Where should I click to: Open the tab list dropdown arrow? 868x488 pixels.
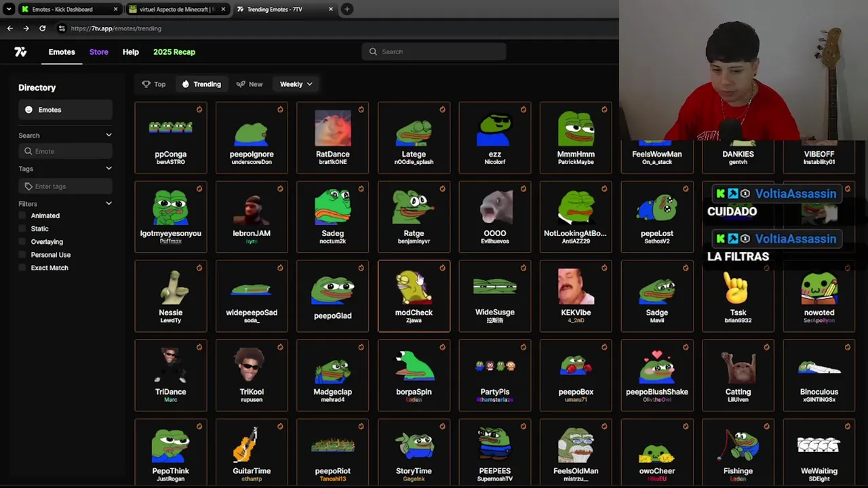tap(8, 9)
